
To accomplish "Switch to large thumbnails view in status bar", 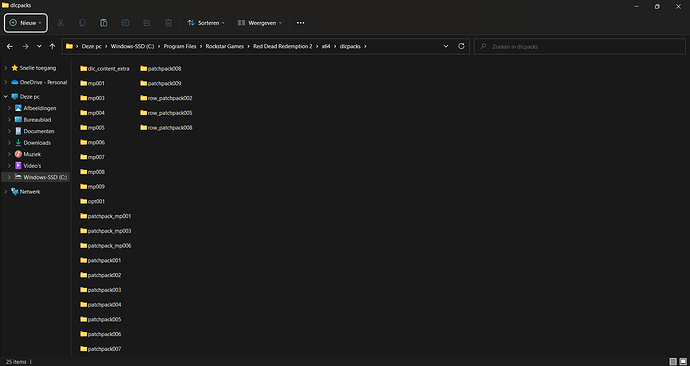I will [x=683, y=362].
